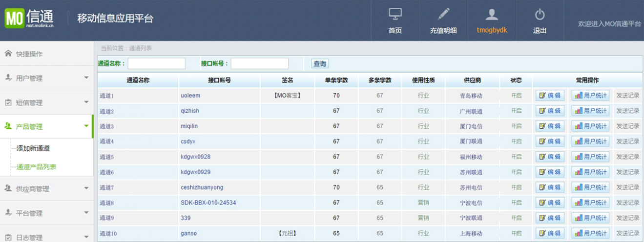Open 添加新通道 submenu item
Screen dimensions: 644x242
click(33, 148)
